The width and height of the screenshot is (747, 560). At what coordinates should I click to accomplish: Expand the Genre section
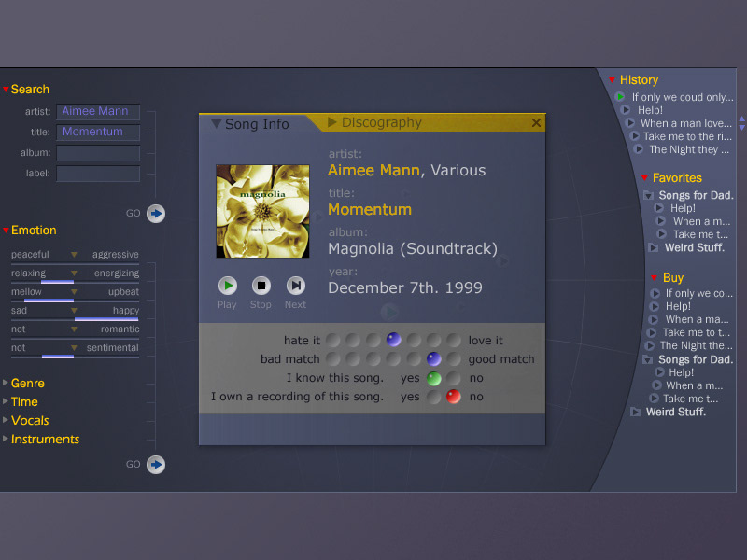pyautogui.click(x=6, y=383)
